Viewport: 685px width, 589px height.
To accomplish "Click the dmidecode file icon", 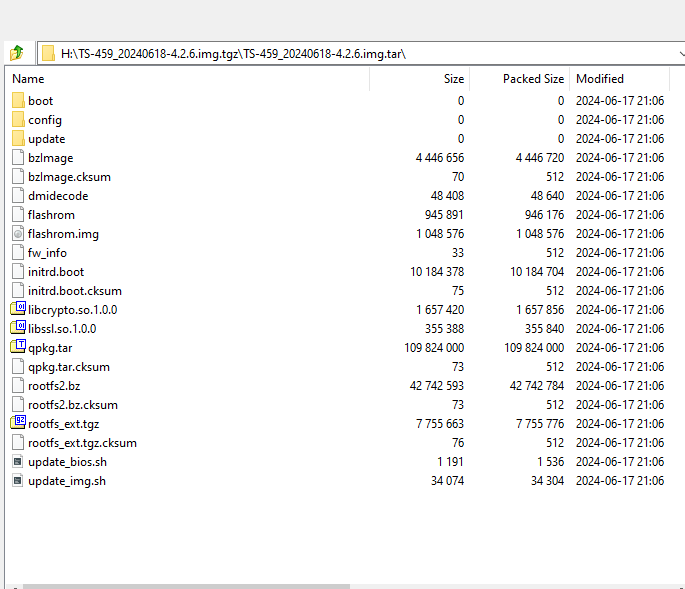I will tap(18, 196).
